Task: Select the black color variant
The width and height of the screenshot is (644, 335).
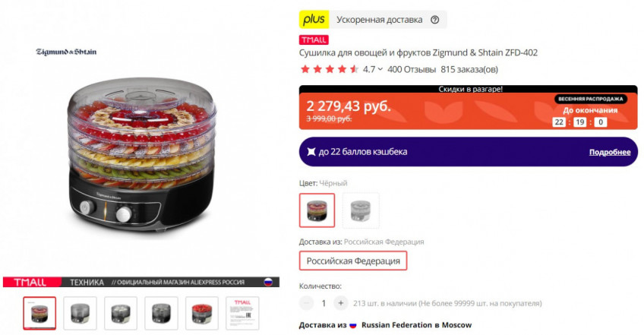Action: [317, 210]
